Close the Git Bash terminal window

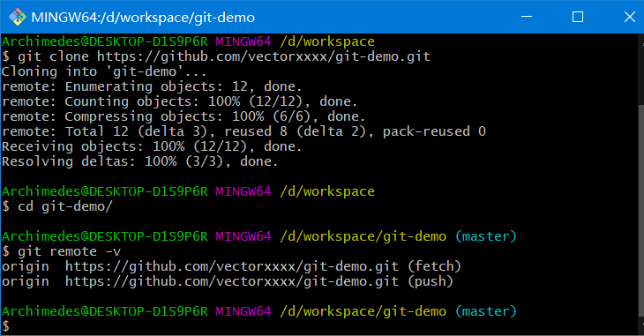629,17
